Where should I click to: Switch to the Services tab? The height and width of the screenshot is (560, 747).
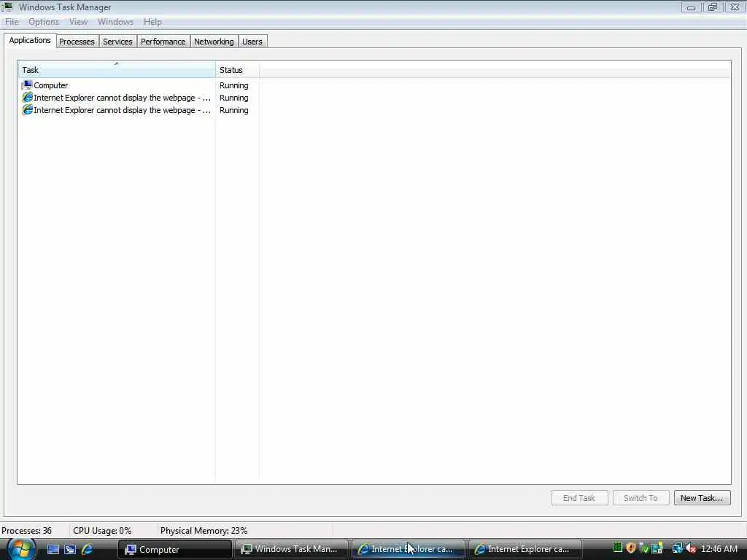click(117, 42)
